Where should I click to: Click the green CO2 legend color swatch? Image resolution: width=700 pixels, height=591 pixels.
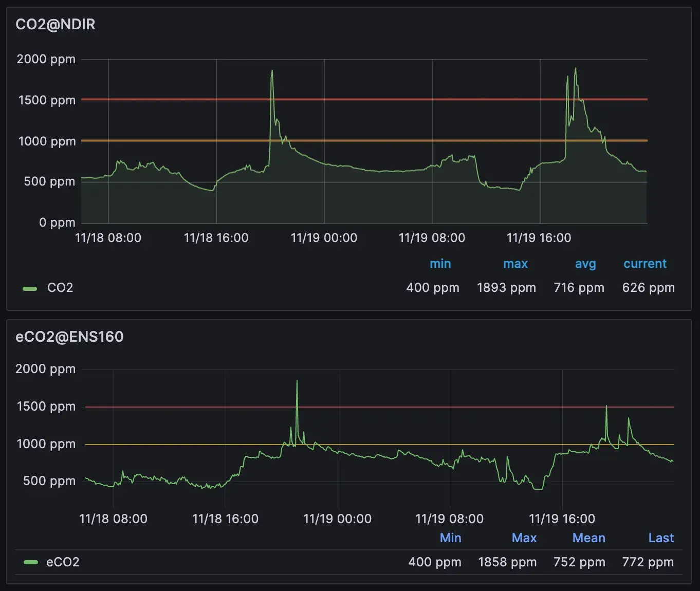(30, 288)
